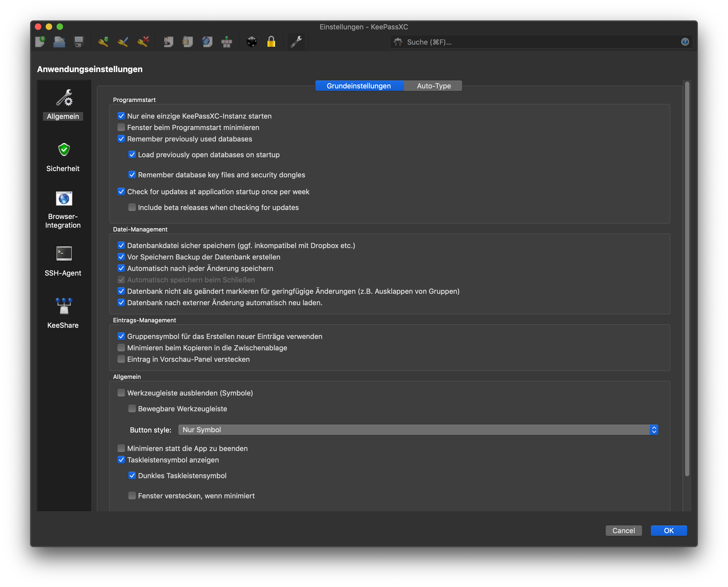The image size is (728, 587).
Task: Create a new database from the toolbar
Action: pos(40,42)
